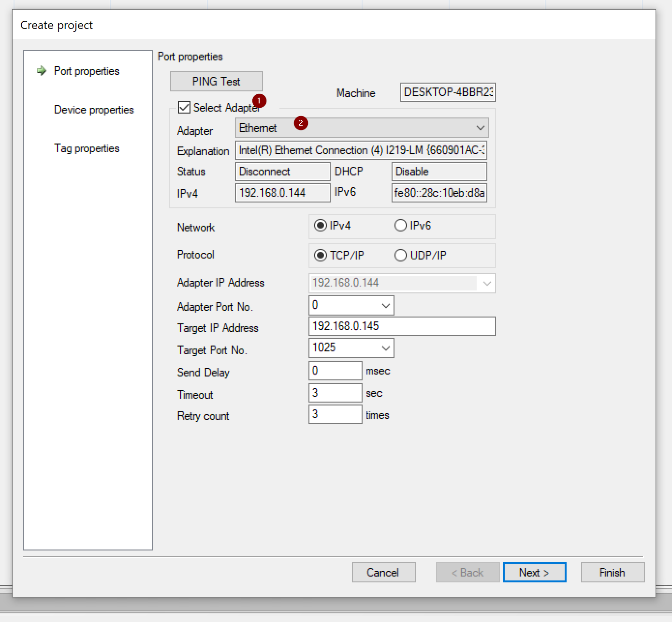Focus the Timeout seconds input box
This screenshot has height=622, width=672.
pos(335,393)
